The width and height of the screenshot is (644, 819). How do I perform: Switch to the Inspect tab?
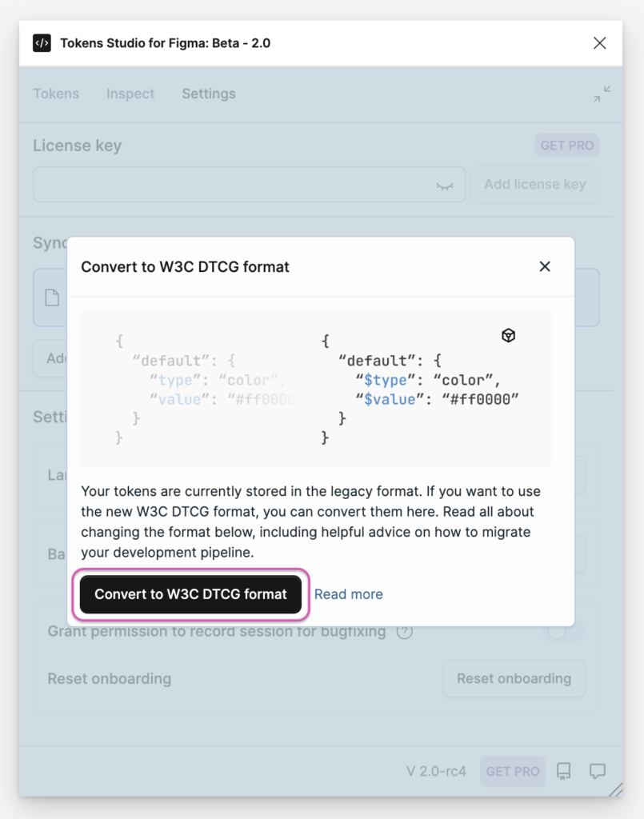pos(130,94)
